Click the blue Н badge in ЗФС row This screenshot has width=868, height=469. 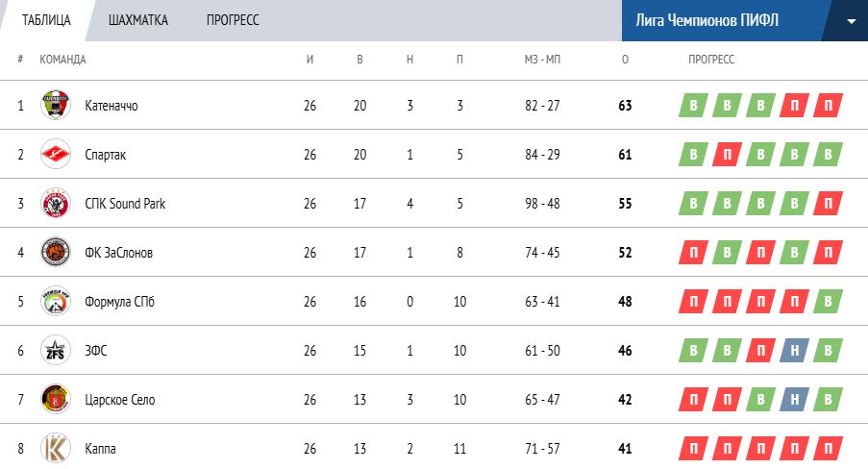click(x=793, y=351)
